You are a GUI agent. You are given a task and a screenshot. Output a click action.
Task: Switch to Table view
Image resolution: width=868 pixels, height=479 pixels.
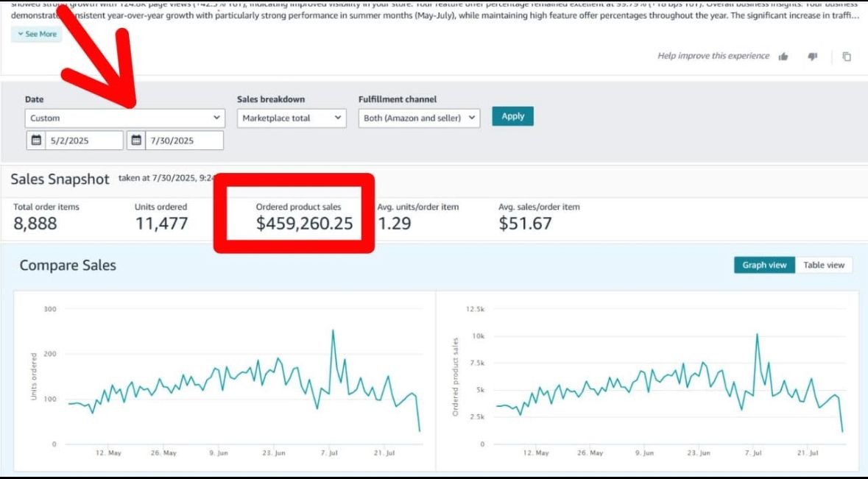824,265
